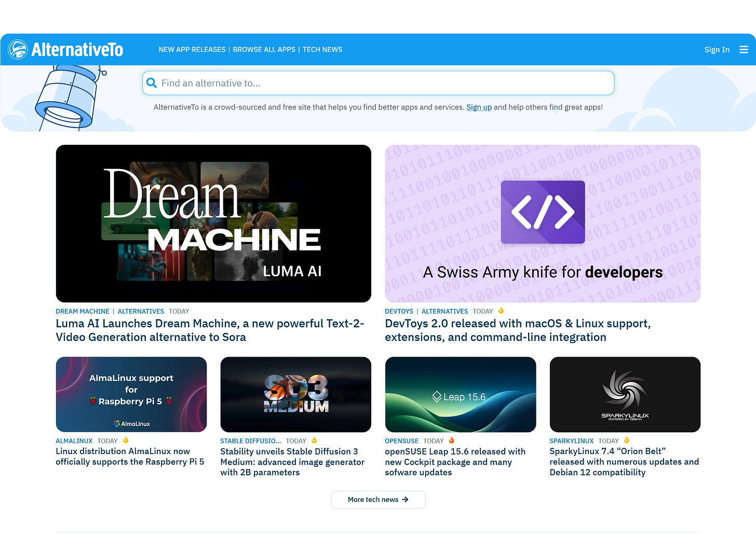Open the Dream Machine banner image
The width and height of the screenshot is (756, 534).
tap(213, 224)
